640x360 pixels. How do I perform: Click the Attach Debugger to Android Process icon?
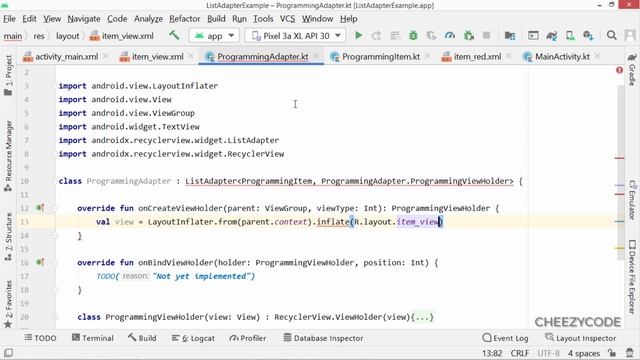469,36
